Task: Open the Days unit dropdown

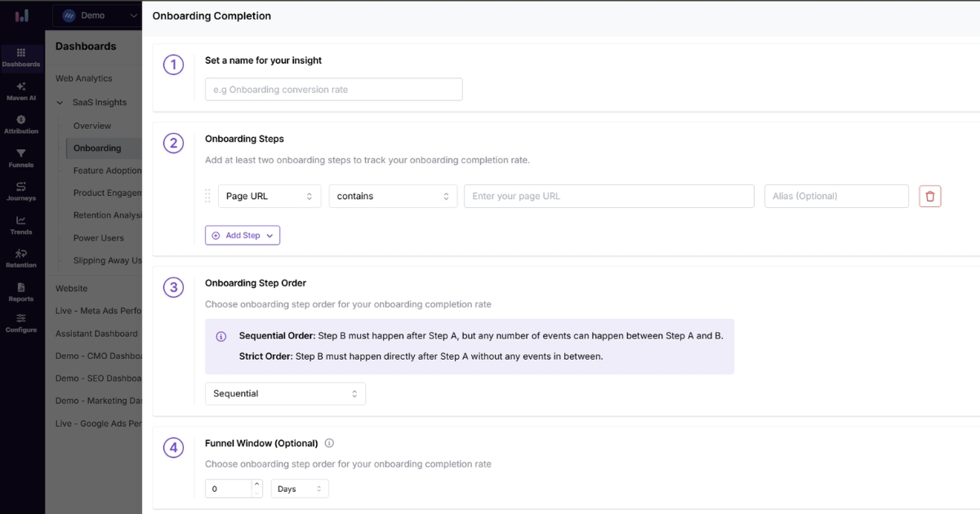Action: coord(300,489)
